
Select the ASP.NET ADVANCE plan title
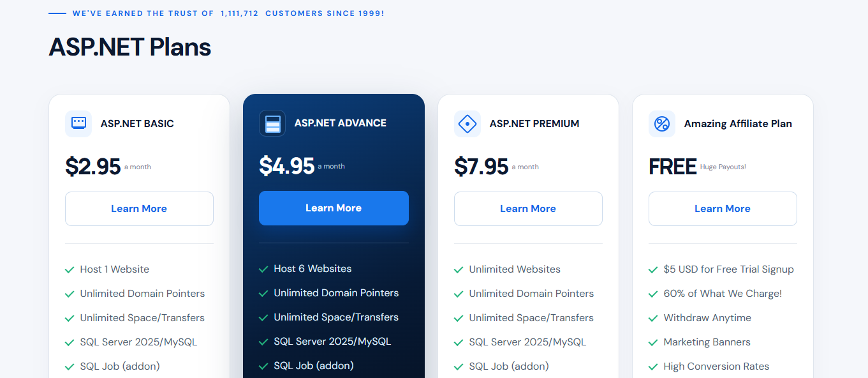pyautogui.click(x=341, y=123)
